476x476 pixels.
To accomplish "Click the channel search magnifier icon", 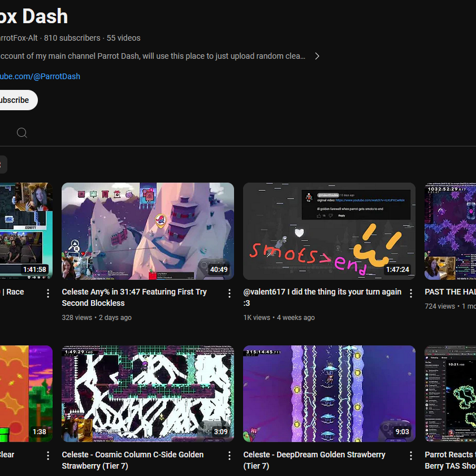I will click(22, 133).
